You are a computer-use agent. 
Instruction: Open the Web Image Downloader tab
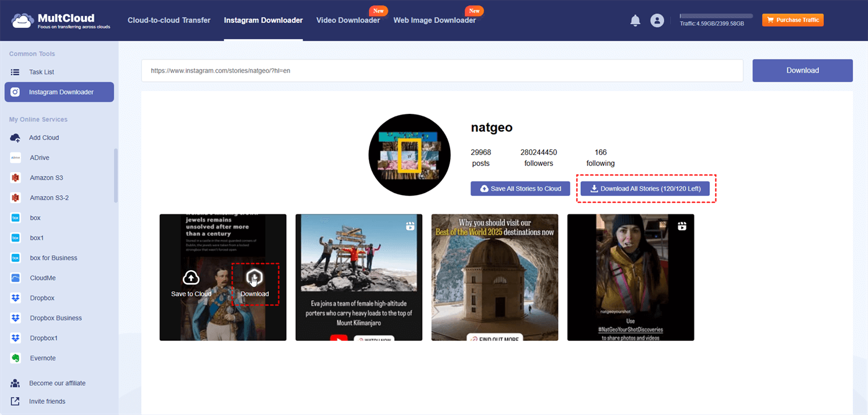435,20
